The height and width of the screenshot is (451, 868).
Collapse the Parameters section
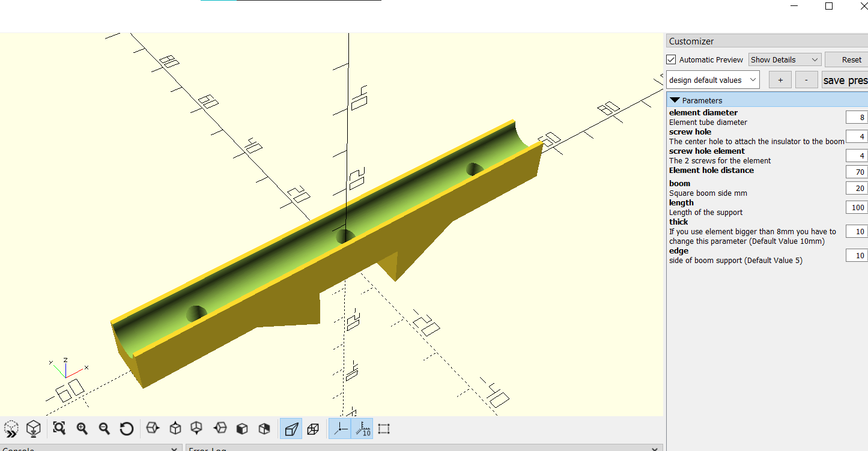coord(675,100)
